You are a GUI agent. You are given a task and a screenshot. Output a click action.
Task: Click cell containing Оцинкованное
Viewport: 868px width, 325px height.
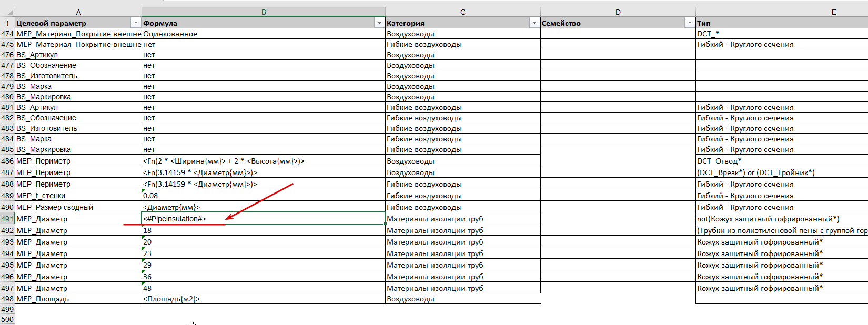(264, 34)
